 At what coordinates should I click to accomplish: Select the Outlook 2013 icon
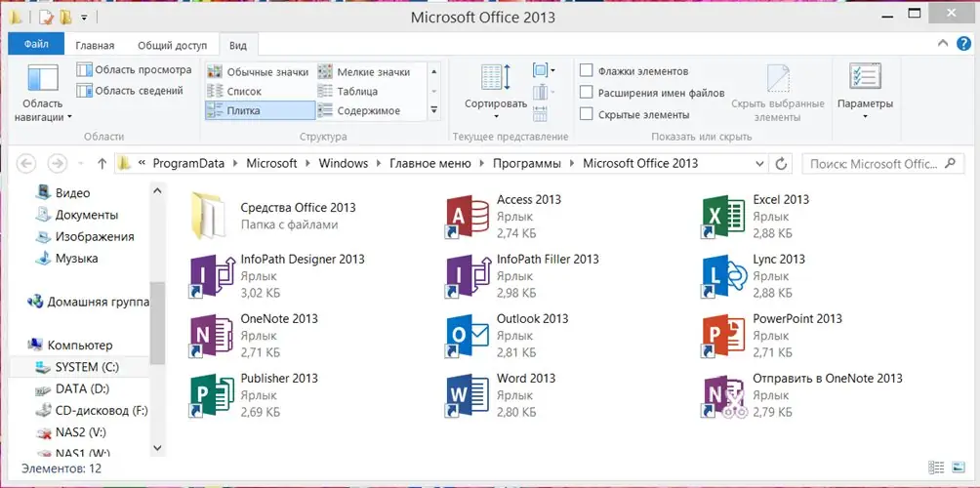[468, 336]
